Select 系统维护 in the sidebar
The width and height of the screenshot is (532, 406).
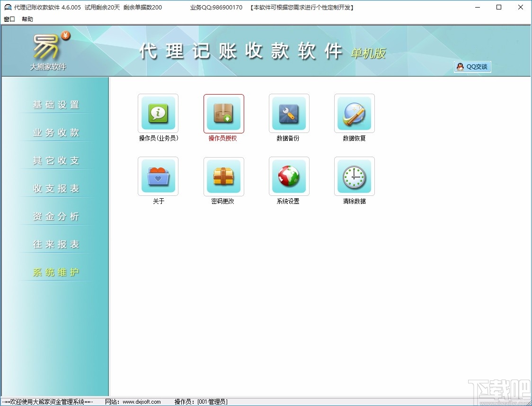[56, 273]
